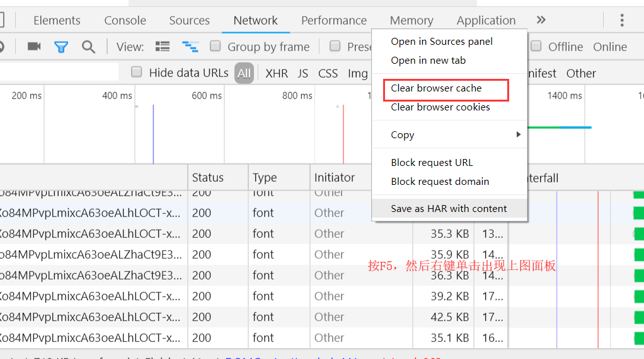Screen dimensions: 644x359
Task: Open the Online throttling dropdown
Action: click(610, 47)
